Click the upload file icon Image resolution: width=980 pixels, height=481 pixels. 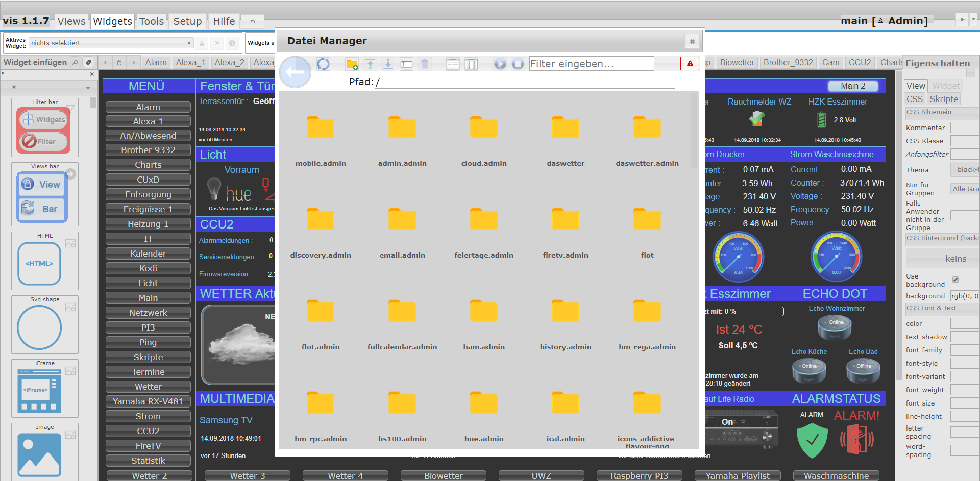(370, 64)
